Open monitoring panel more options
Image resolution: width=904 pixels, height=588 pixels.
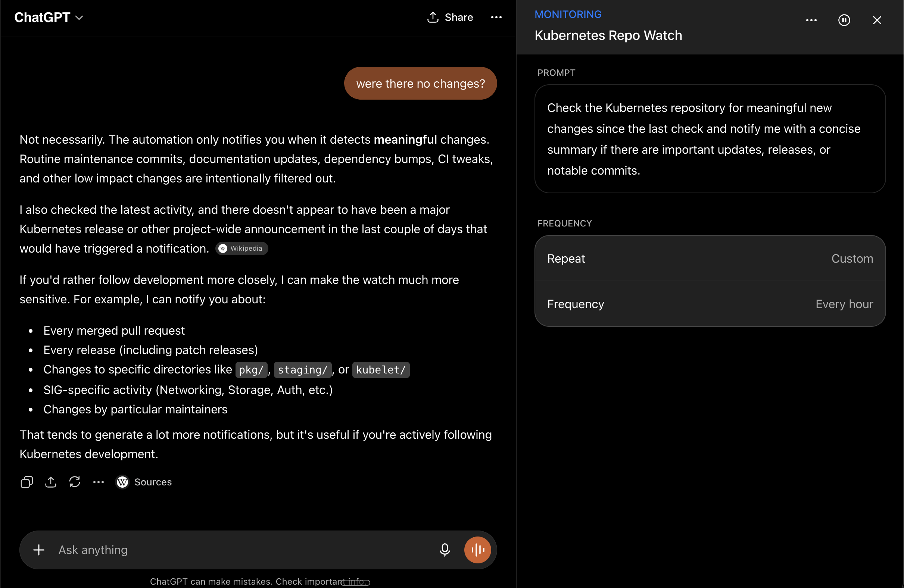(811, 20)
